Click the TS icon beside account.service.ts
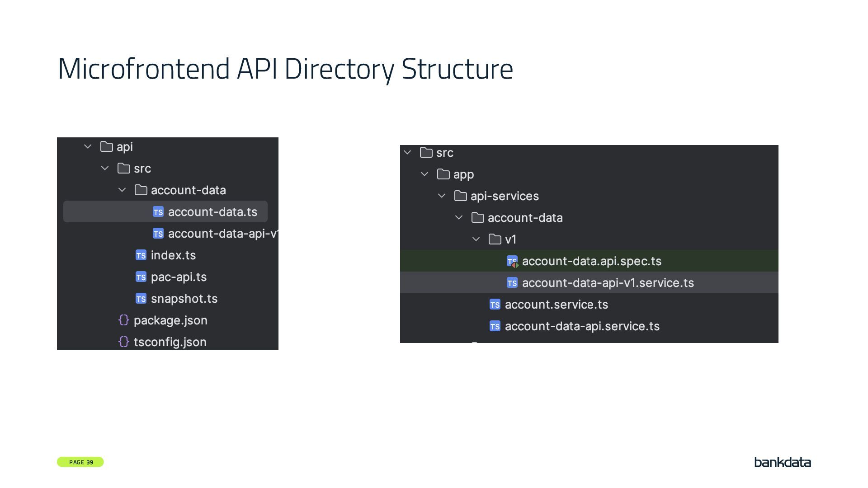Image resolution: width=868 pixels, height=488 pixels. tap(495, 305)
